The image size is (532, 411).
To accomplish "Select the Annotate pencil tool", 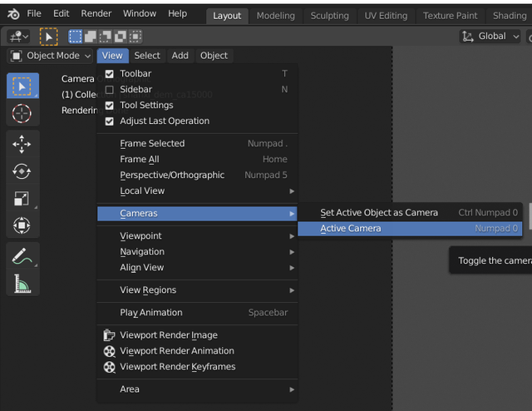I will click(22, 257).
